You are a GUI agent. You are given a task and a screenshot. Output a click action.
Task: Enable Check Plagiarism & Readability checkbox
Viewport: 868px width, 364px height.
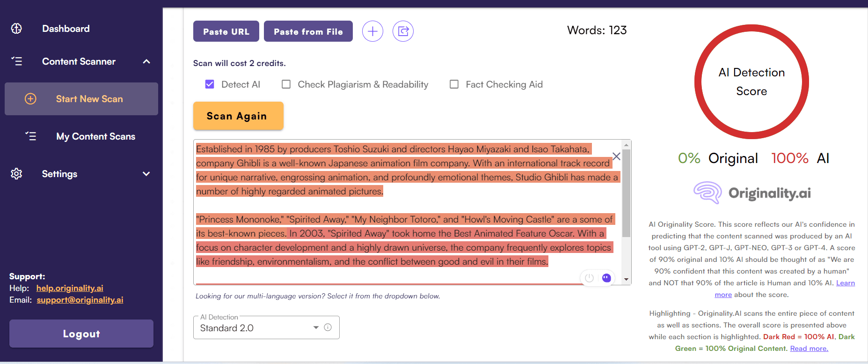click(x=286, y=84)
